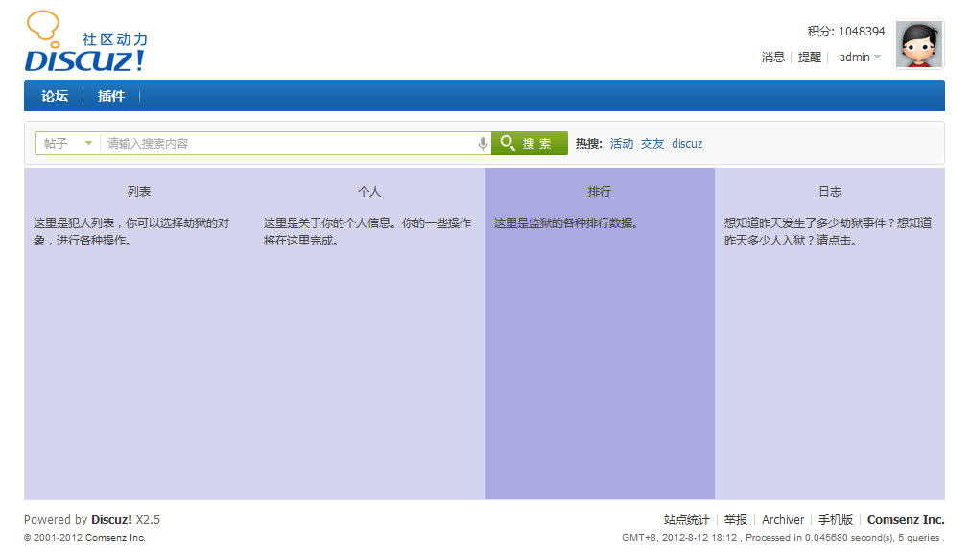Click the microphone voice search icon
The height and width of the screenshot is (560, 971).
click(x=483, y=144)
